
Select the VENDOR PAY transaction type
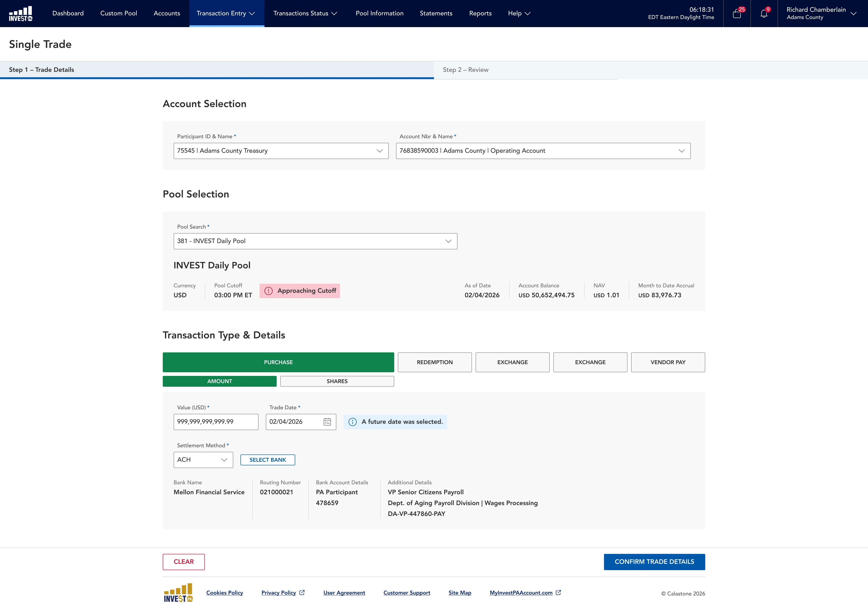pyautogui.click(x=668, y=362)
